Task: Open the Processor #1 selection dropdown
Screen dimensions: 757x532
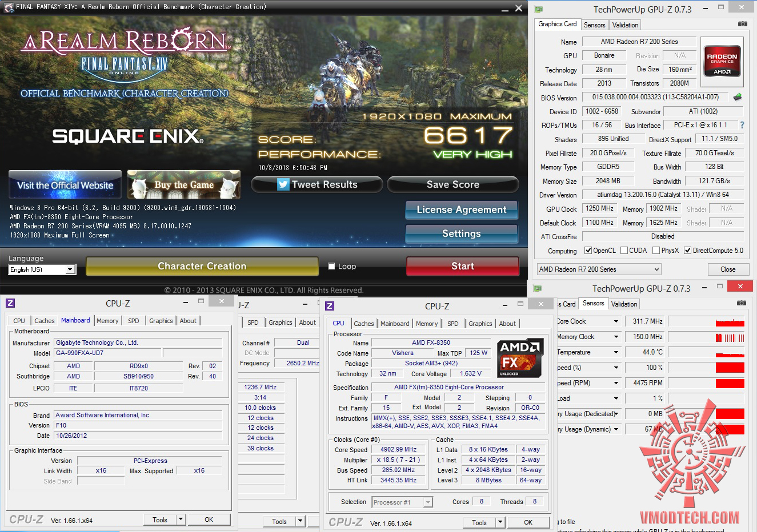Action: pos(402,502)
